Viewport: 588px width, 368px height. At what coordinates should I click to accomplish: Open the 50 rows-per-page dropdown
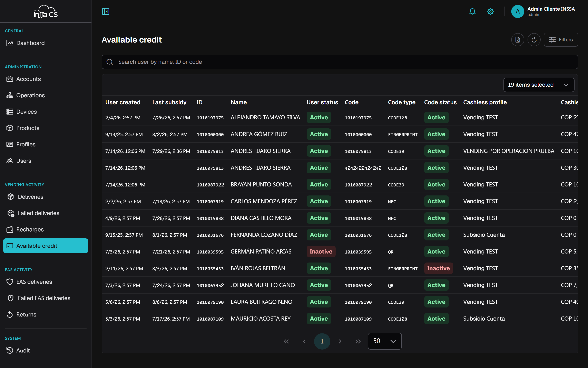pyautogui.click(x=385, y=341)
